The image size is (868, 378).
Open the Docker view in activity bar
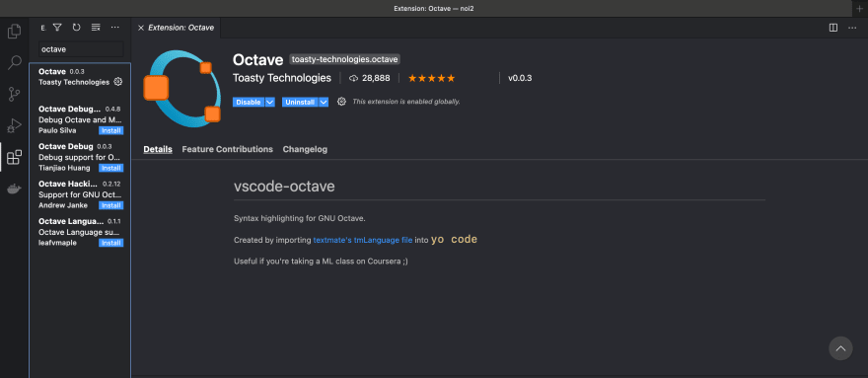point(15,189)
